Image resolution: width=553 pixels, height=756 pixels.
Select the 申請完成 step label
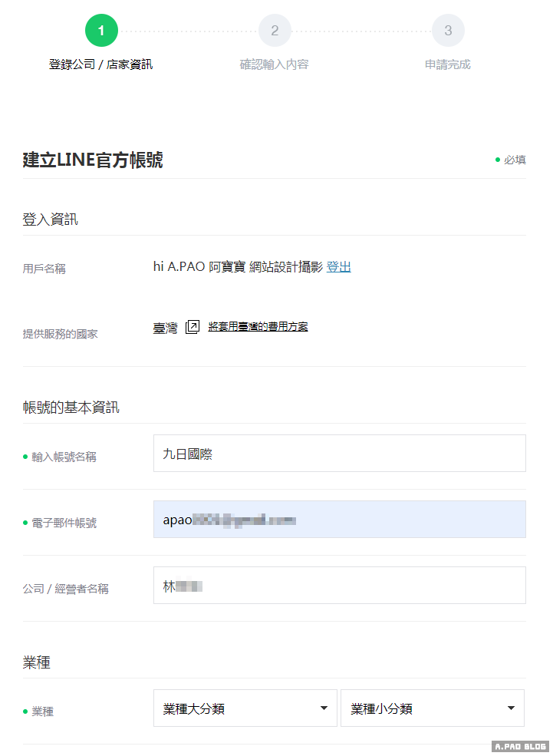448,64
